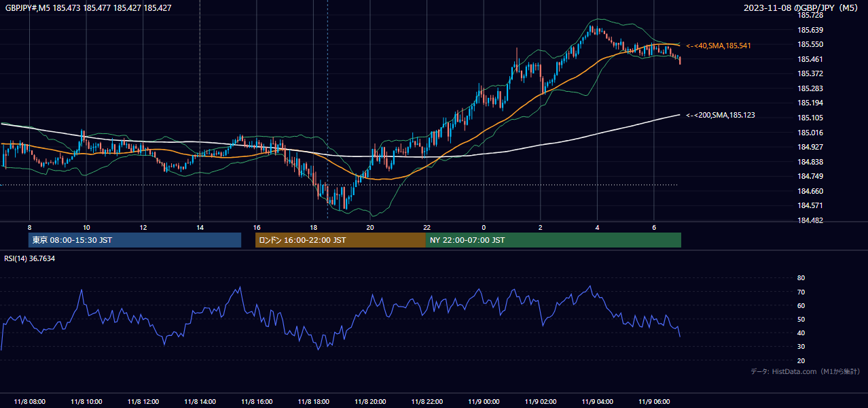Click price axis value 185.283
868x408 pixels.
coord(810,88)
